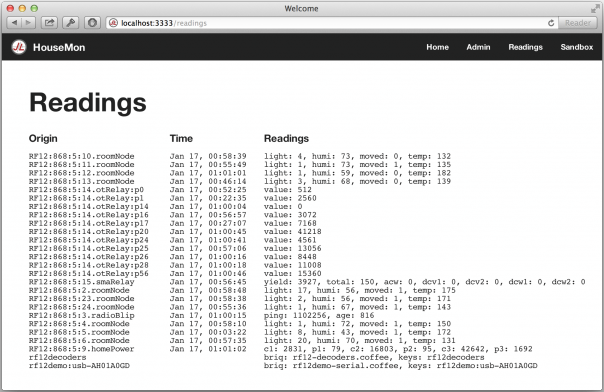
Task: Select origin RF12:868:5:6.roomNode
Action: [x=79, y=341]
